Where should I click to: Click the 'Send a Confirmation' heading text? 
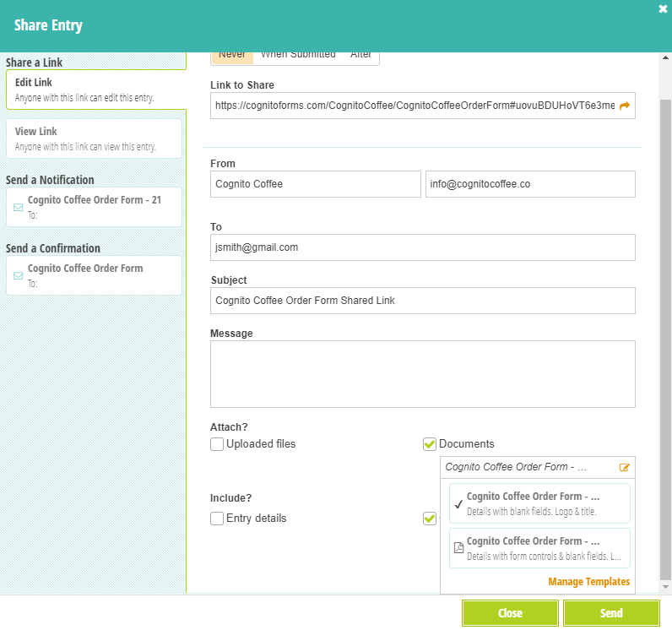pyautogui.click(x=52, y=248)
